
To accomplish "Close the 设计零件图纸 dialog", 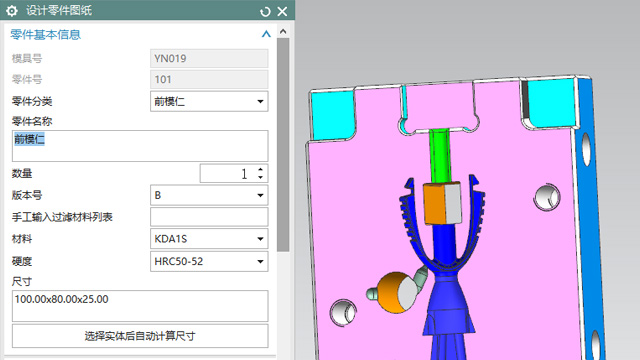I will (x=282, y=11).
